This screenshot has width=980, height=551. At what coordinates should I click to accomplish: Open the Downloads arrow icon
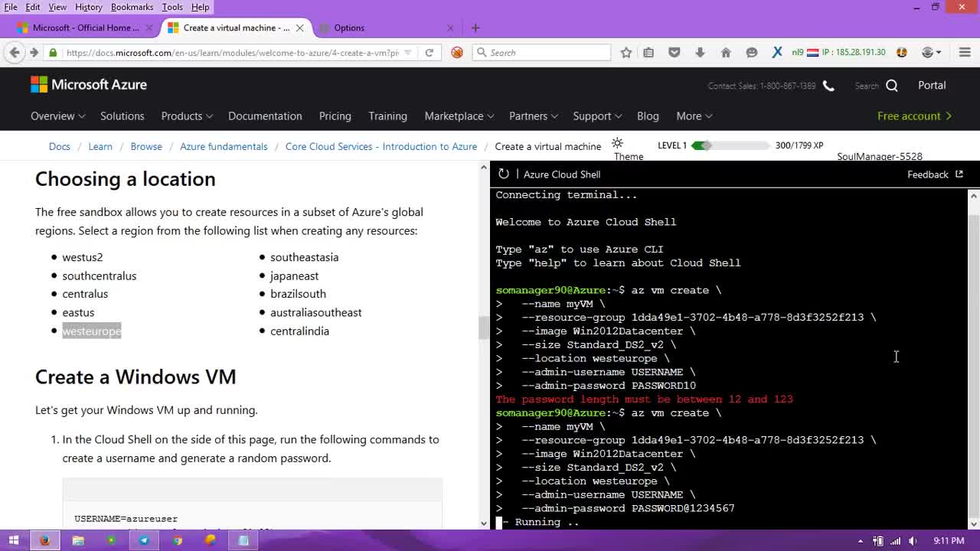point(700,52)
